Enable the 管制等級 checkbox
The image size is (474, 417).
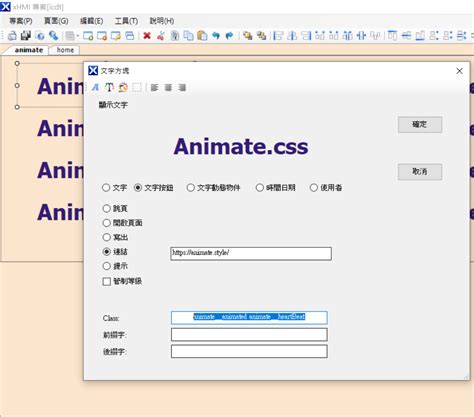tap(122, 281)
